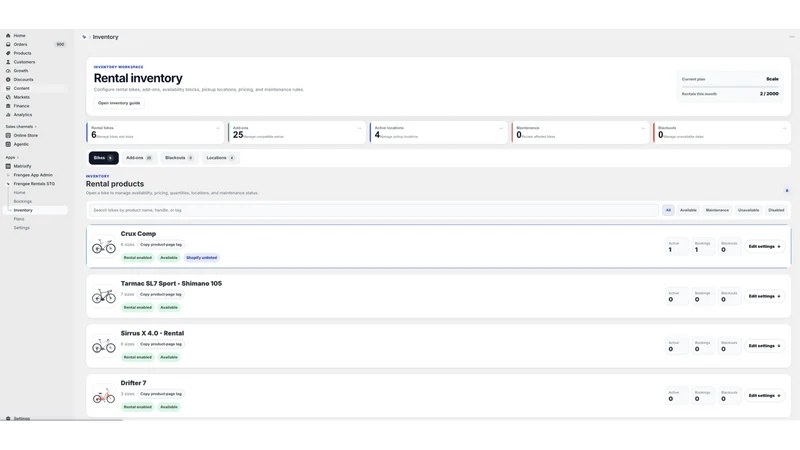Click the Agentic channel icon
Image resolution: width=800 pixels, height=450 pixels.
[x=8, y=144]
